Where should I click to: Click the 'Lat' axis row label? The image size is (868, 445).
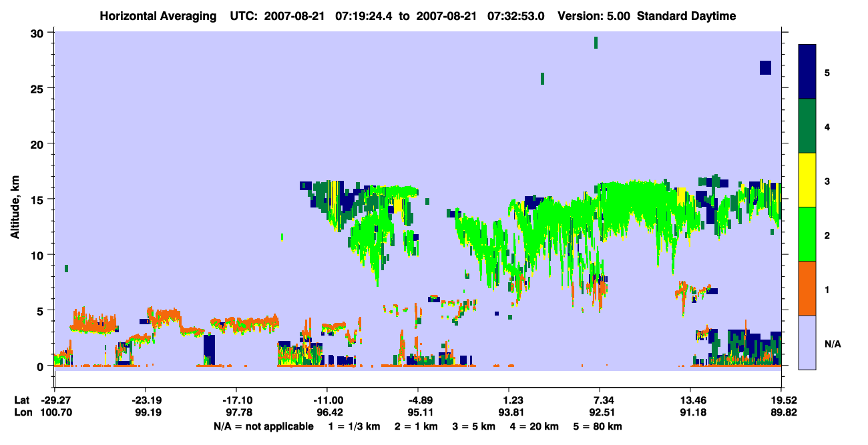22,400
